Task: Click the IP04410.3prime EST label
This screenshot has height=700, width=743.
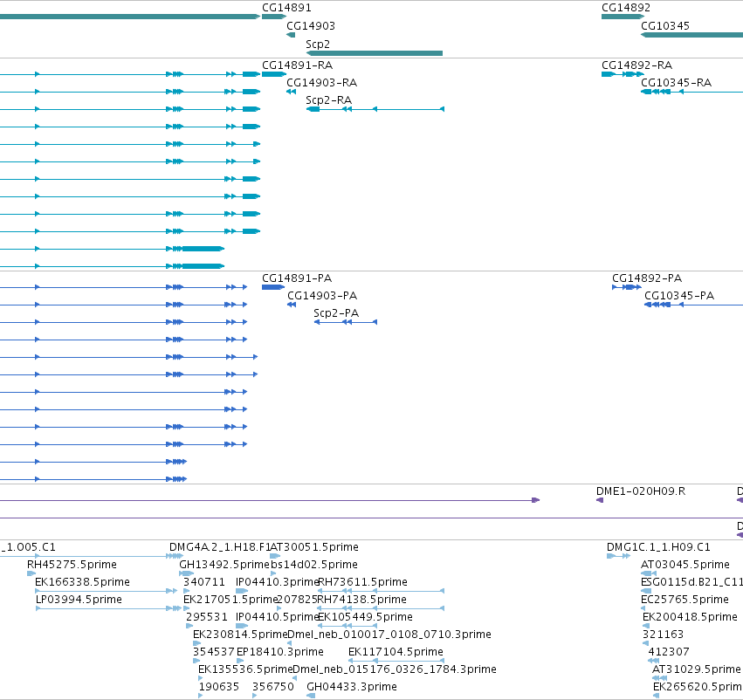Action: pyautogui.click(x=277, y=582)
